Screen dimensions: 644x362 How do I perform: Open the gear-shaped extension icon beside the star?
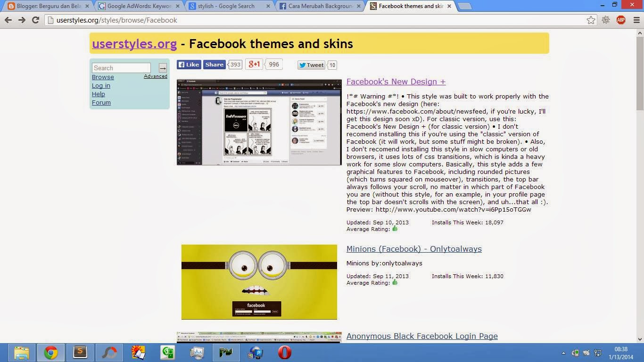point(606,20)
